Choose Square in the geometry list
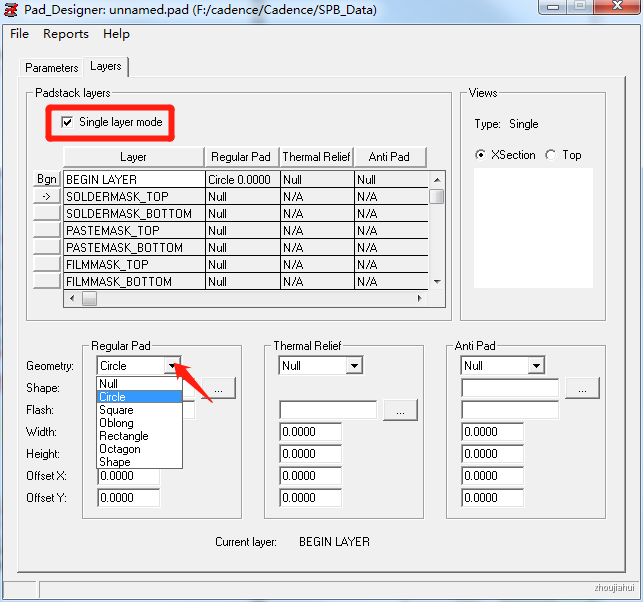 tap(139, 410)
